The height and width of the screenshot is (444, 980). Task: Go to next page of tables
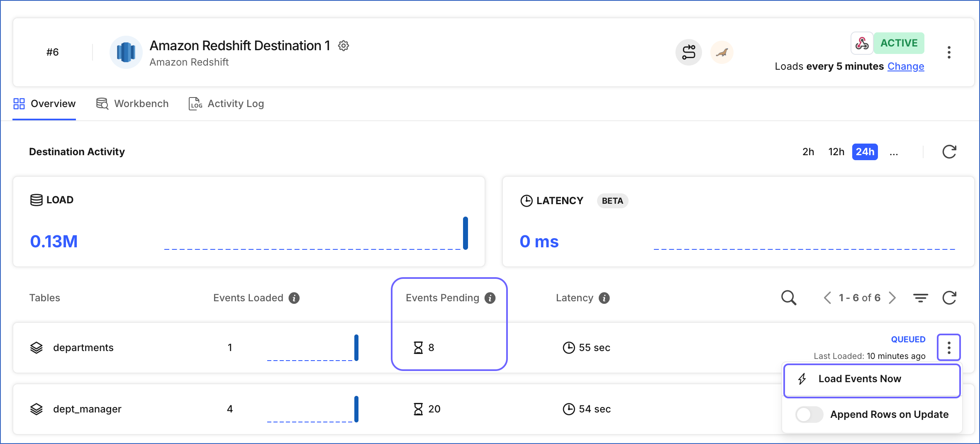coord(892,298)
